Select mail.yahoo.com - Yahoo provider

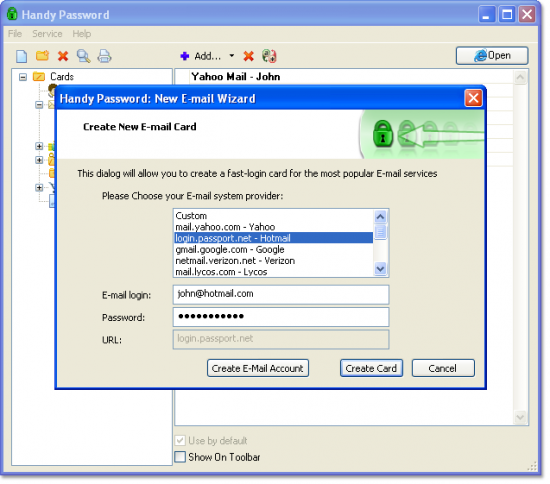click(274, 227)
